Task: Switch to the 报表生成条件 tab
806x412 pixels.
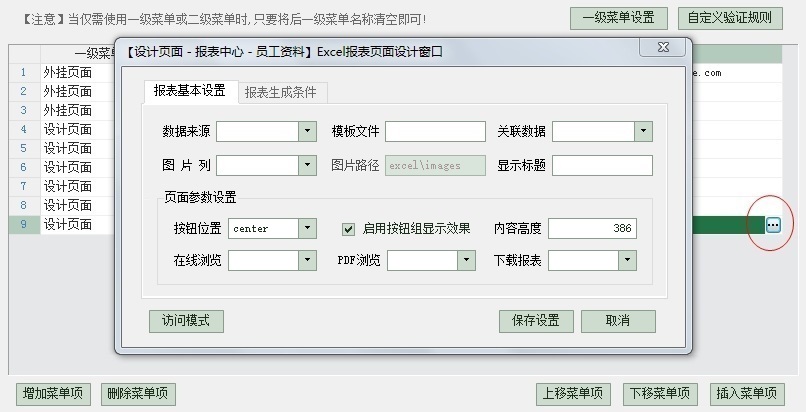Action: click(281, 92)
